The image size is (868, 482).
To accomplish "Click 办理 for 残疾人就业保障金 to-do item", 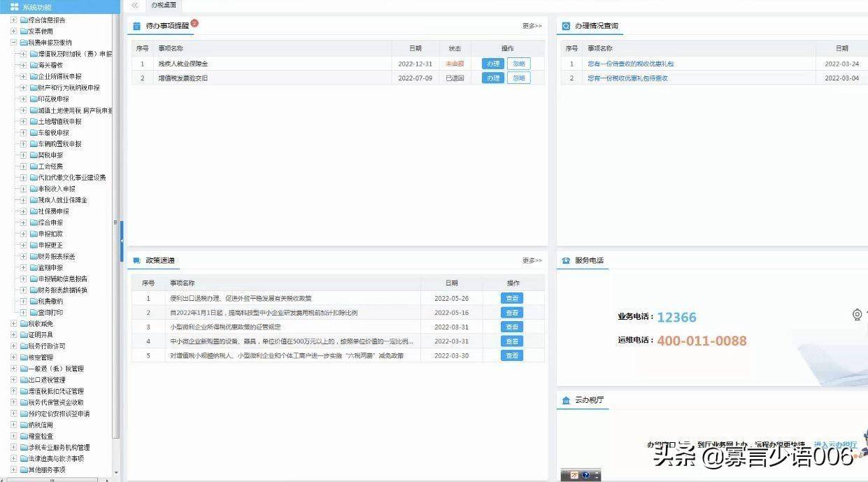I will click(493, 64).
